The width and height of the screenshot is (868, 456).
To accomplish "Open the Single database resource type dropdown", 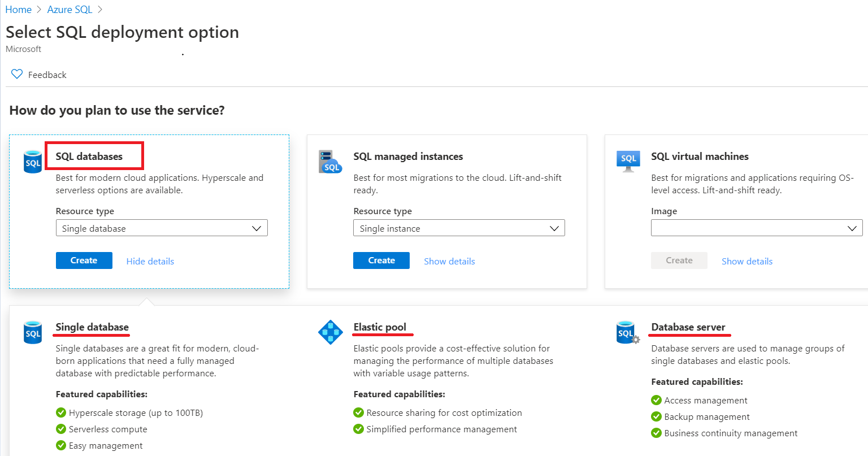I will pyautogui.click(x=162, y=228).
